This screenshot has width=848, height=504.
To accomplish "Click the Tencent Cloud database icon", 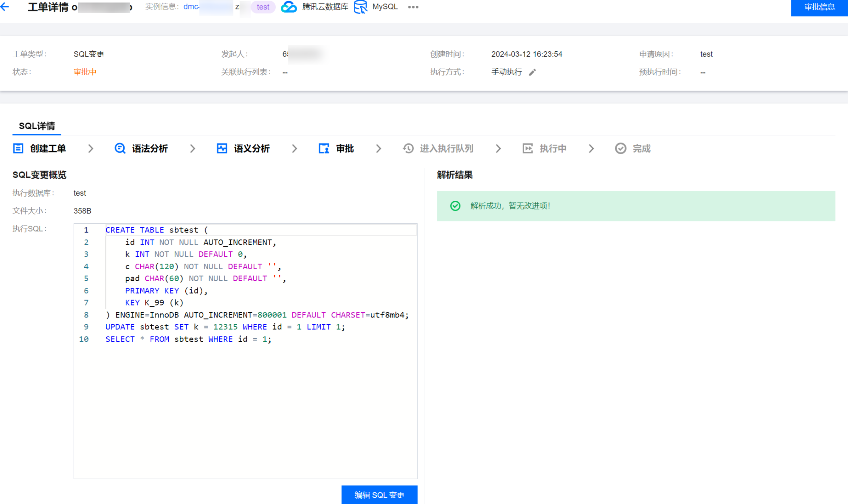I will point(289,7).
